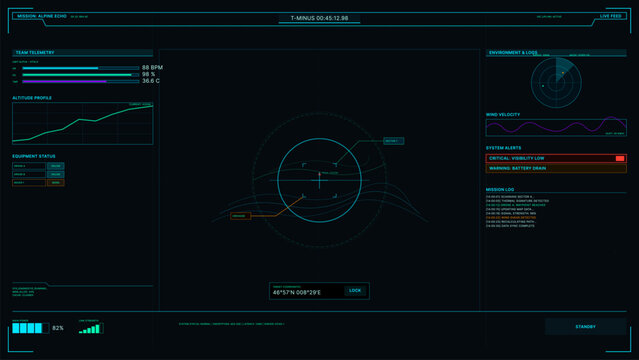Select the WARNING: BATTERY DRAIN alert
The width and height of the screenshot is (639, 360).
pyautogui.click(x=556, y=168)
